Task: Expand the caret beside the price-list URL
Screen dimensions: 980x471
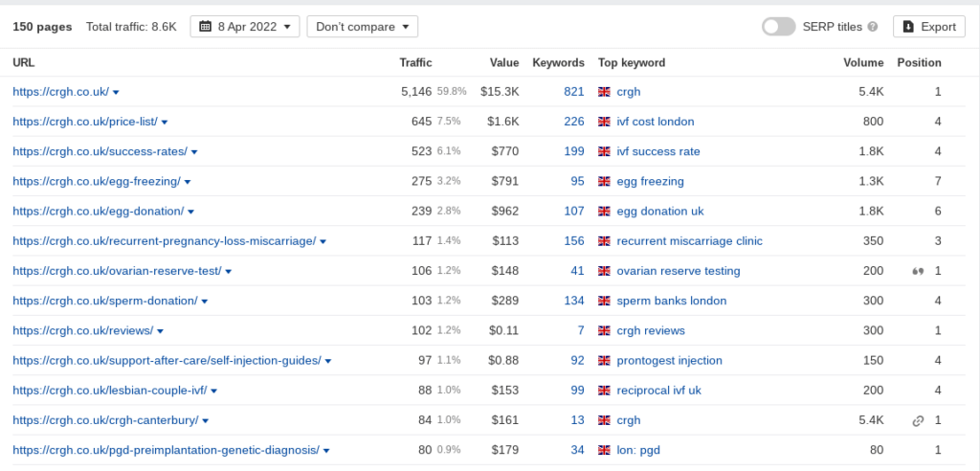Action: click(x=165, y=123)
